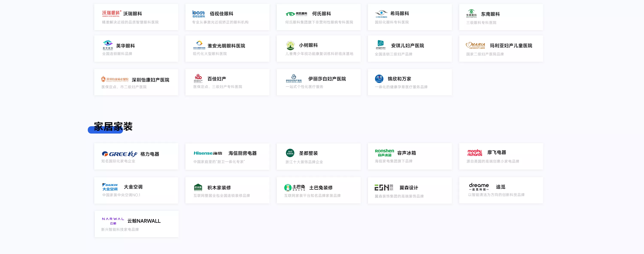Click the 家居家装 section heading
The height and width of the screenshot is (254, 644).
pyautogui.click(x=113, y=126)
